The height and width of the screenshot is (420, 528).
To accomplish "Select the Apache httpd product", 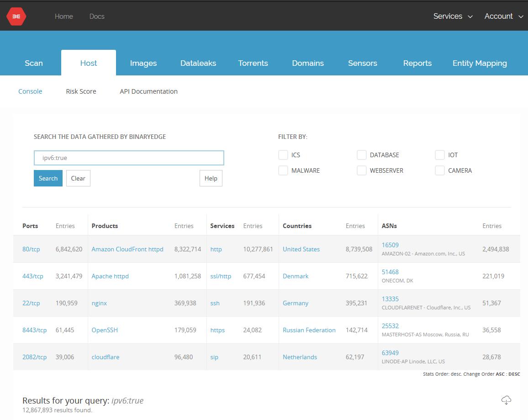I will (x=110, y=276).
